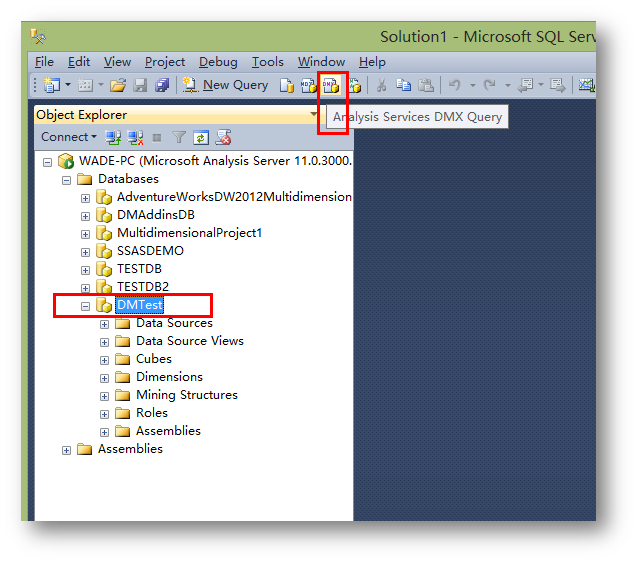Click the Undo arrow icon
Viewport: 638px width, 563px height.
pos(455,85)
